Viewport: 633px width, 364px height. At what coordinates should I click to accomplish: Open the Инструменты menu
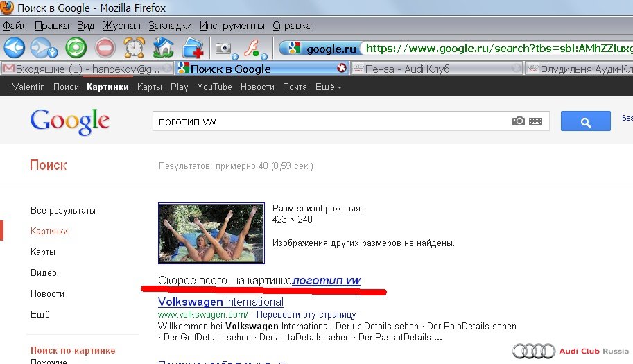point(232,26)
